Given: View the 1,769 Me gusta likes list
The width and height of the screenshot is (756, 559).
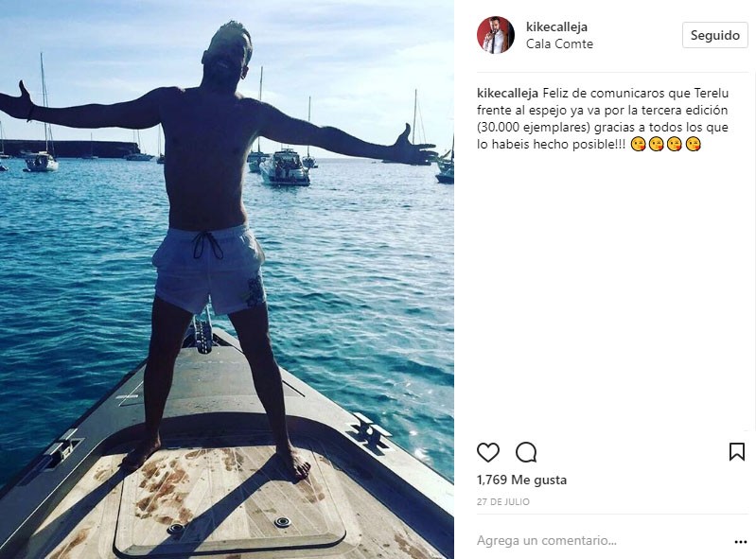Looking at the screenshot, I should [521, 480].
